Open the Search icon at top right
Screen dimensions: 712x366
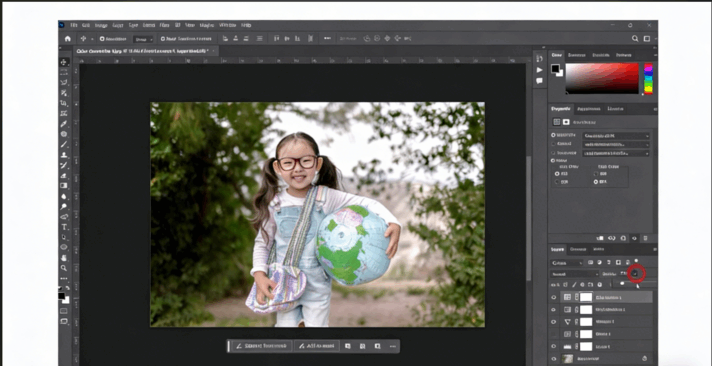click(x=635, y=39)
